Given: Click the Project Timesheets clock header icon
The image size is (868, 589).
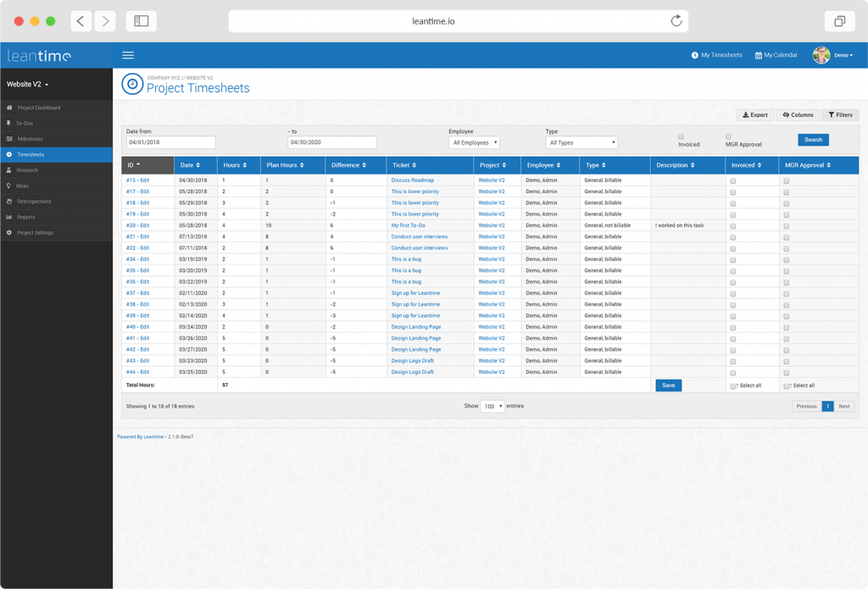Looking at the screenshot, I should point(132,84).
